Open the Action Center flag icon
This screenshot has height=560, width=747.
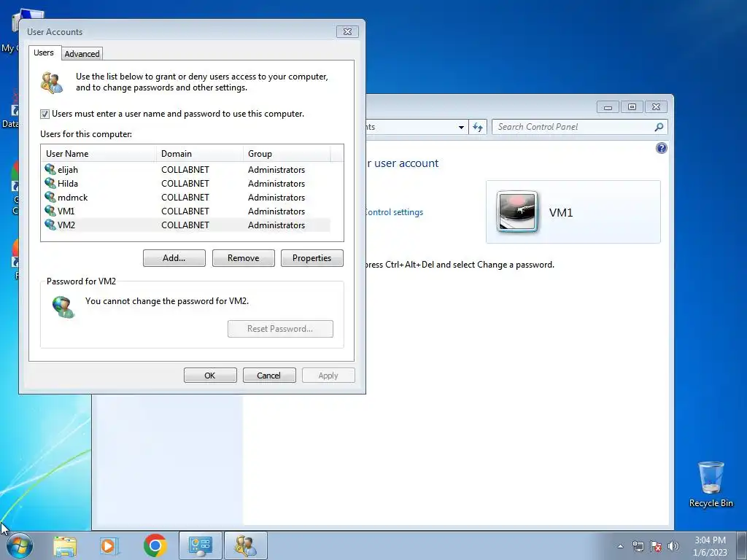[656, 546]
